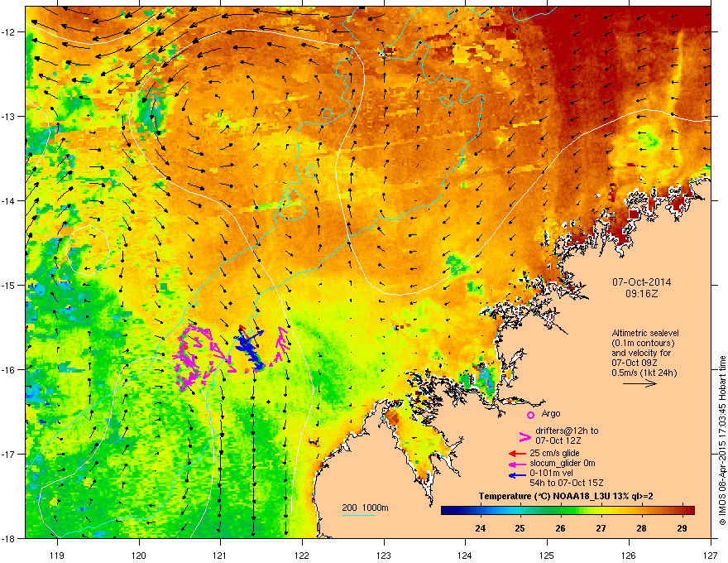Click the '09:16Z' time label
This screenshot has height=563, width=728.
[642, 294]
